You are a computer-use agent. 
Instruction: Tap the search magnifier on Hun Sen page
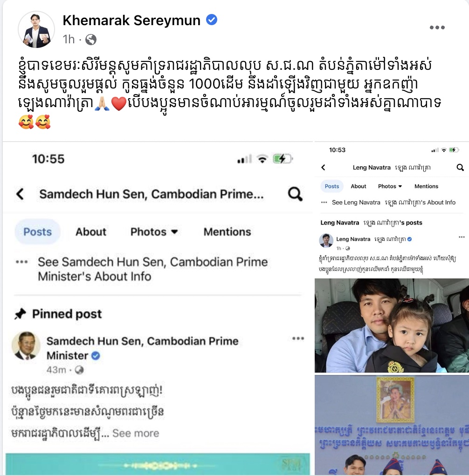click(295, 194)
